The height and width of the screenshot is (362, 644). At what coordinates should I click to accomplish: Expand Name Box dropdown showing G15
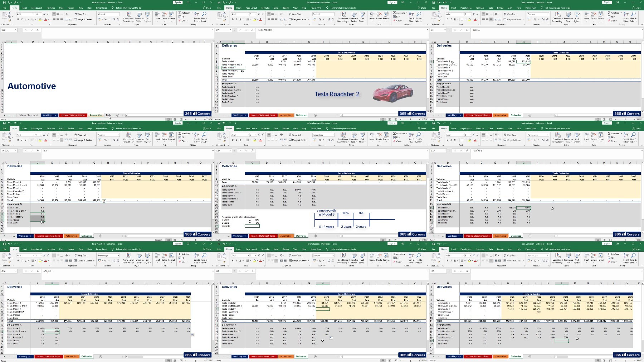[x=445, y=151]
